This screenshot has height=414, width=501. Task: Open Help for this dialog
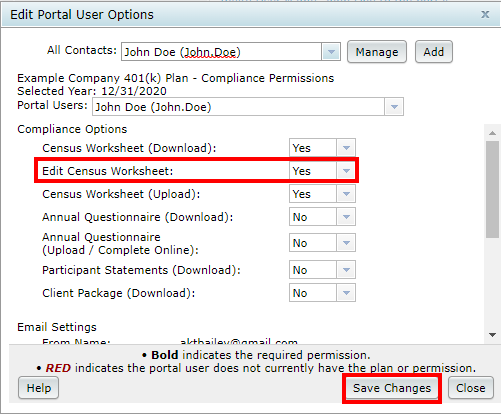(x=39, y=388)
